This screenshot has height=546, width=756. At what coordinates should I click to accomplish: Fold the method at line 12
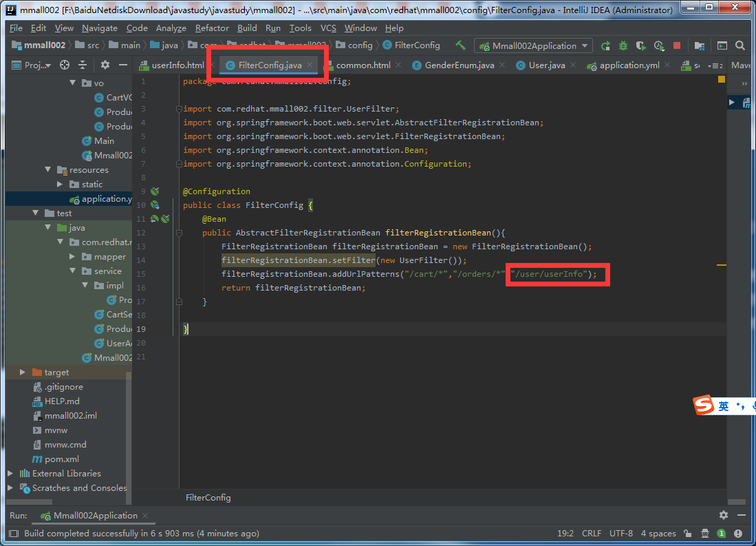(x=179, y=233)
